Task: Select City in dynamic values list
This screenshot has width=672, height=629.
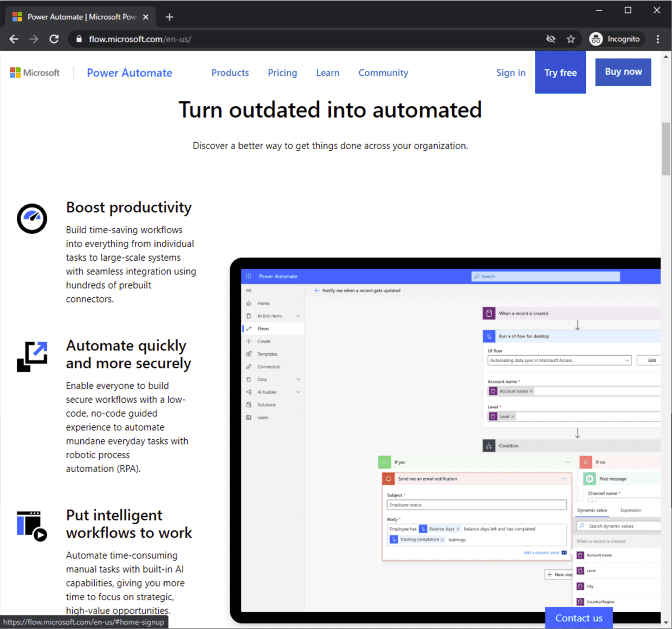Action: (x=618, y=586)
